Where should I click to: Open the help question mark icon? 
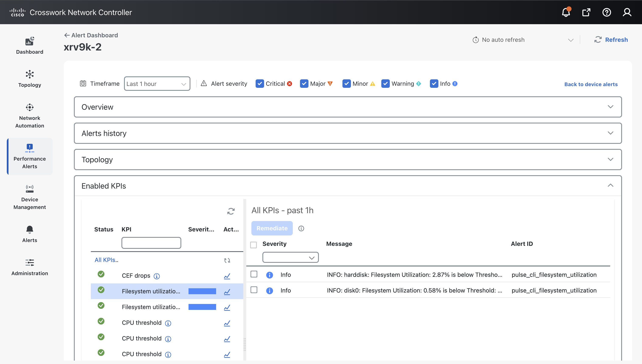(607, 12)
